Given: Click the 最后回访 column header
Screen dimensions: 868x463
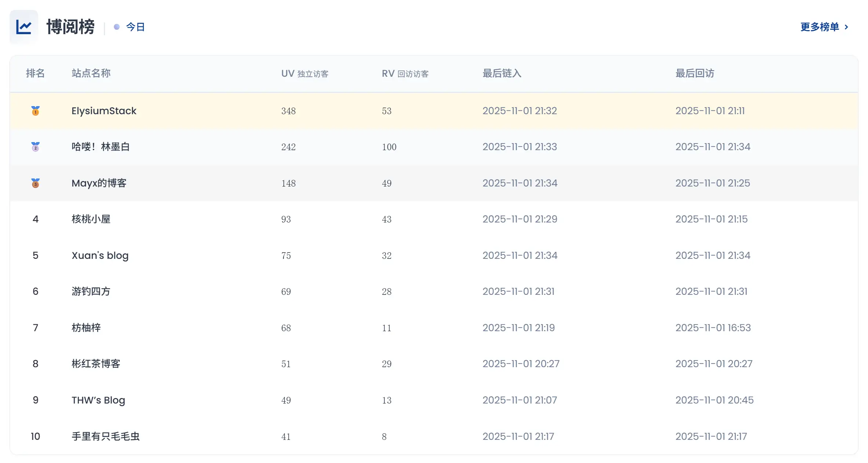Looking at the screenshot, I should pyautogui.click(x=695, y=73).
